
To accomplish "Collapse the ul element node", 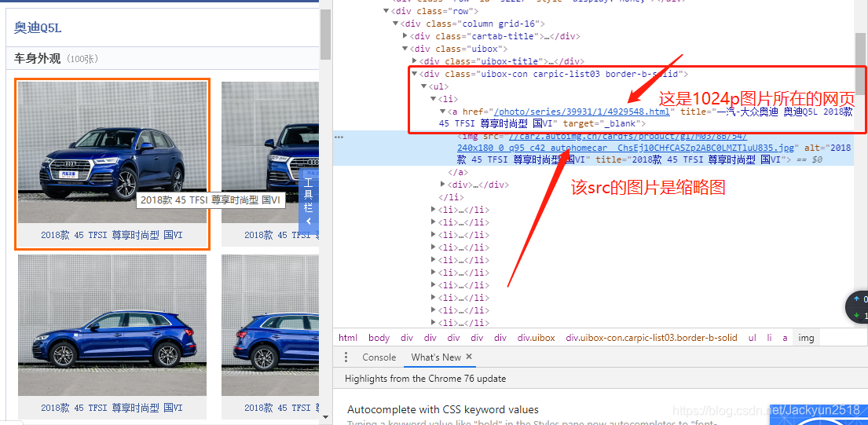I will pyautogui.click(x=424, y=86).
